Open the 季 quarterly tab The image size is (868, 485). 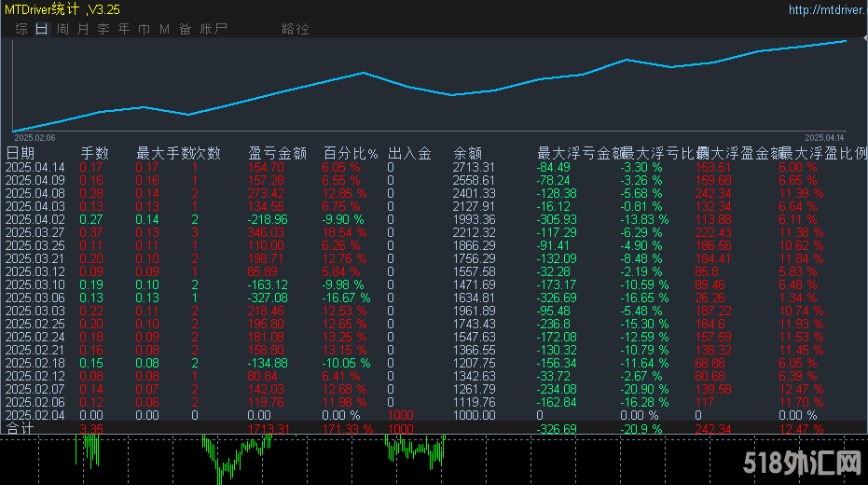click(x=103, y=29)
